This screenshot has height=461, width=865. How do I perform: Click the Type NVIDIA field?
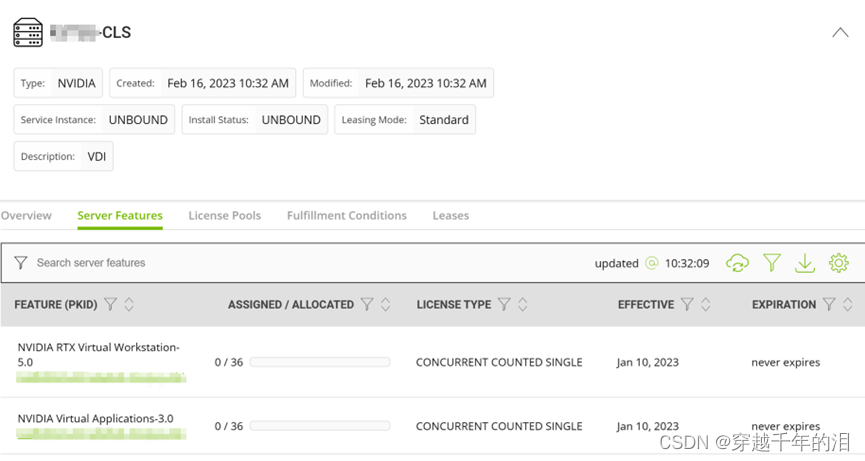pyautogui.click(x=58, y=83)
